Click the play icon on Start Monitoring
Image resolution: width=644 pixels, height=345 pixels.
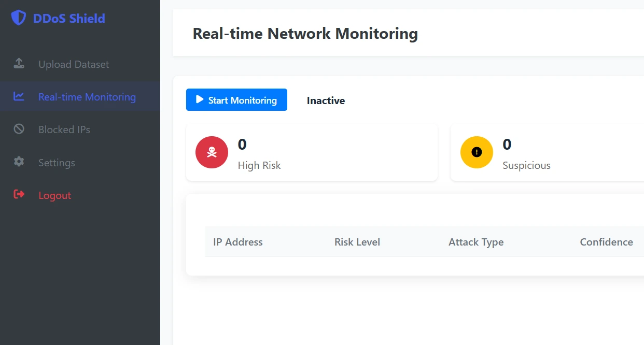(x=200, y=99)
